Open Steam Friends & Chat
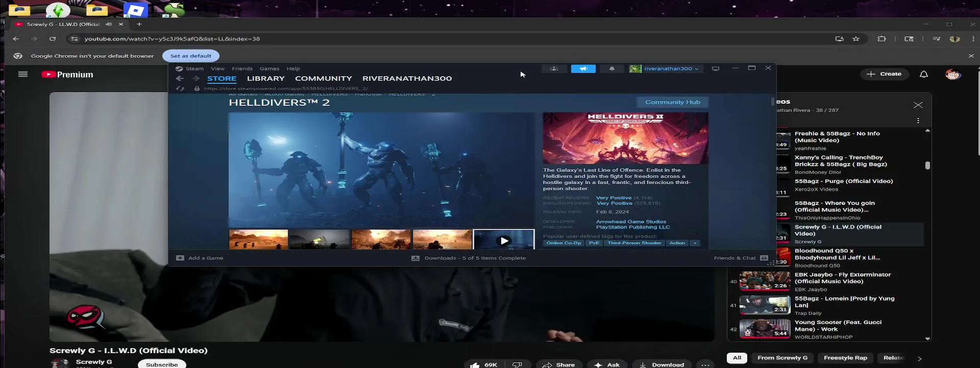Image resolution: width=980 pixels, height=368 pixels. pos(741,258)
